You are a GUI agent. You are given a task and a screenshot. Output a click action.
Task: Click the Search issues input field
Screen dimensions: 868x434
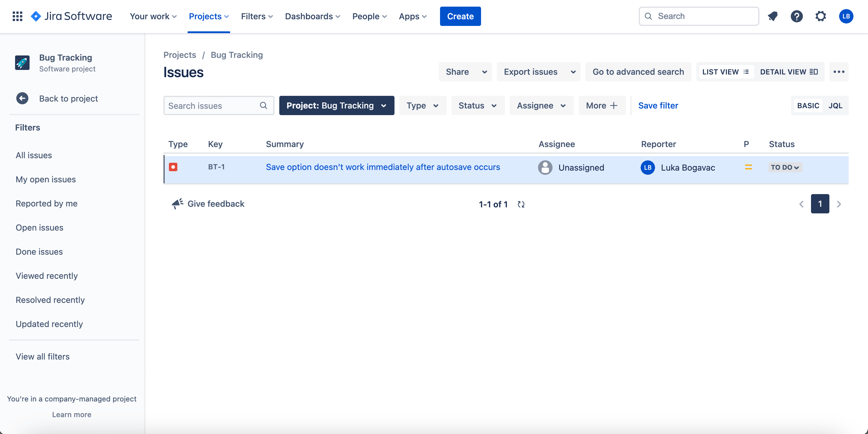pos(212,106)
